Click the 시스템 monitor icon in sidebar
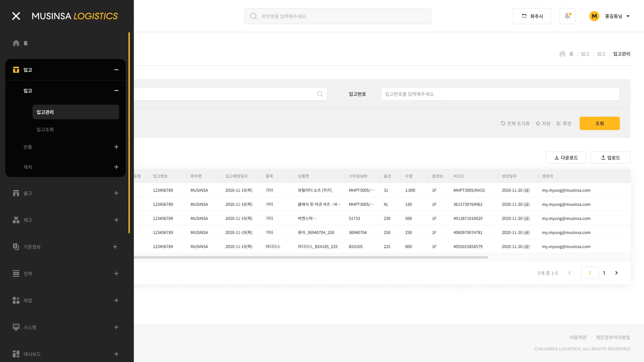Screen dimensions: 644x362 coord(16,327)
